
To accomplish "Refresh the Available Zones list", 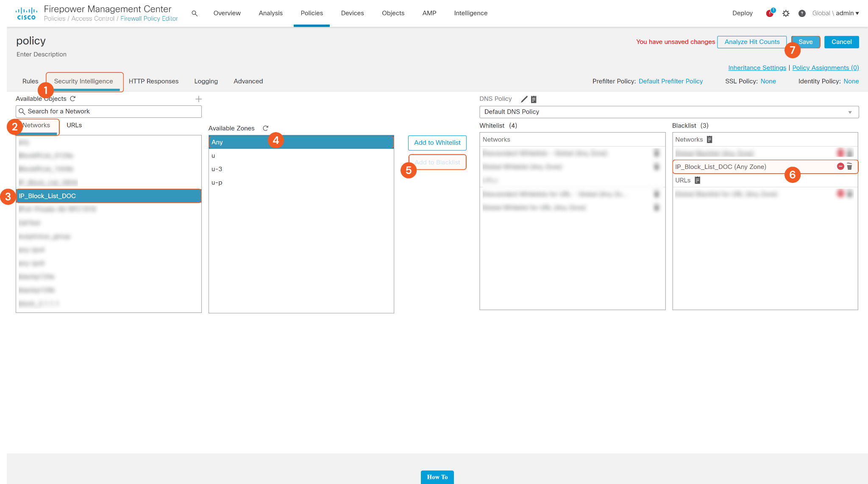I will 266,128.
